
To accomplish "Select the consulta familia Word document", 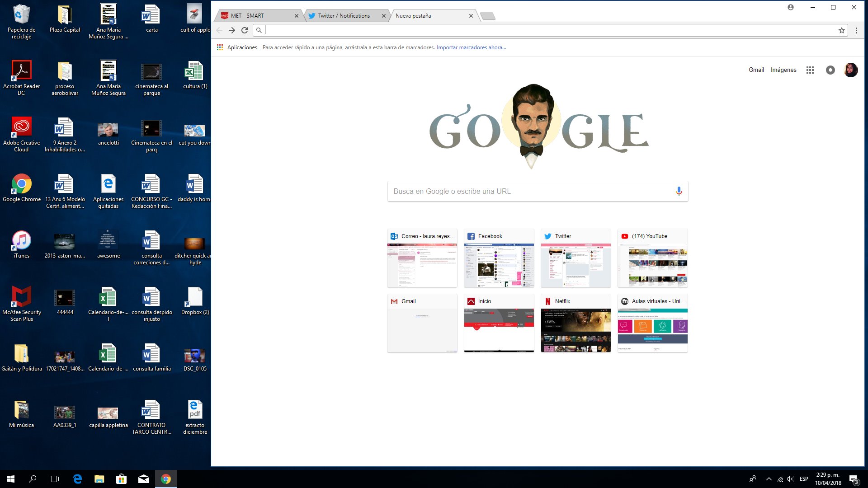I will [152, 357].
